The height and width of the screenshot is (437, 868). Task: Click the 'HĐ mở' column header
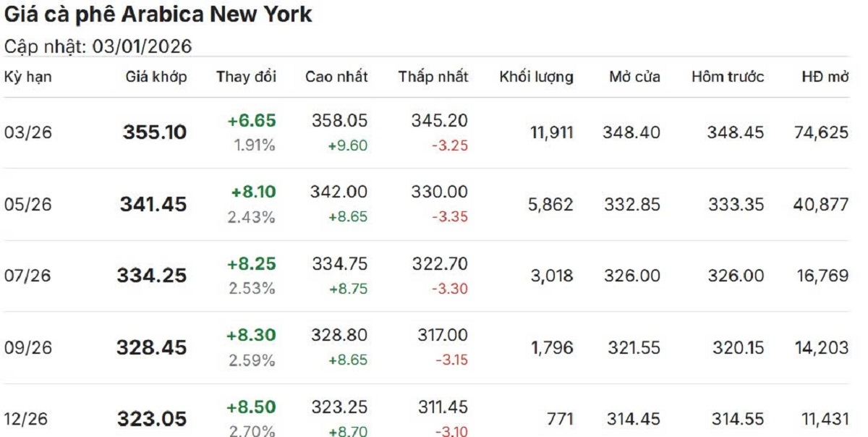pyautogui.click(x=825, y=77)
